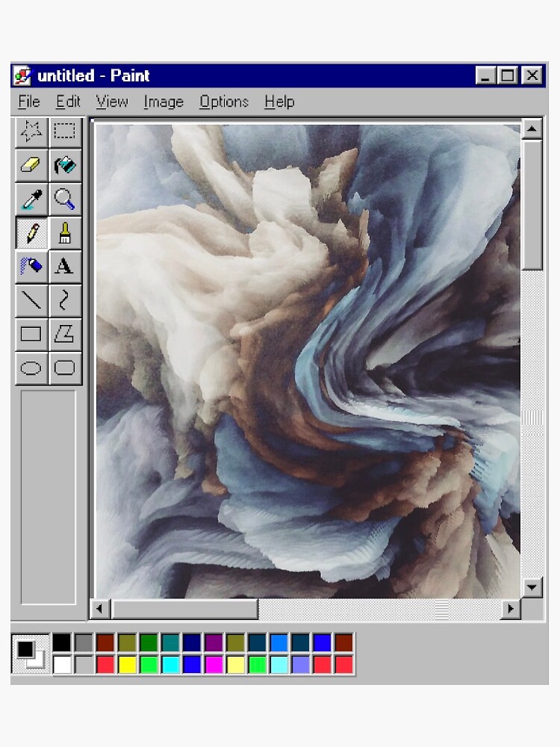The height and width of the screenshot is (747, 560).
Task: Choose the Polygon shape tool
Action: 65,335
